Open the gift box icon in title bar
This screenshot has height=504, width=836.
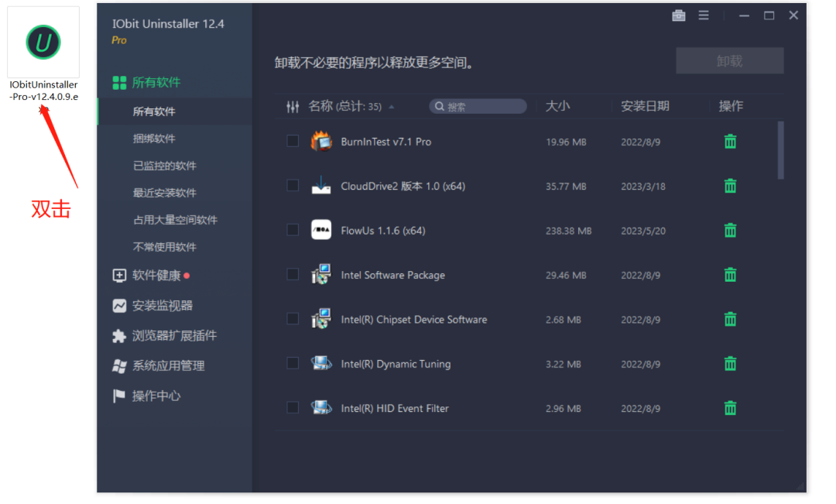pos(679,15)
